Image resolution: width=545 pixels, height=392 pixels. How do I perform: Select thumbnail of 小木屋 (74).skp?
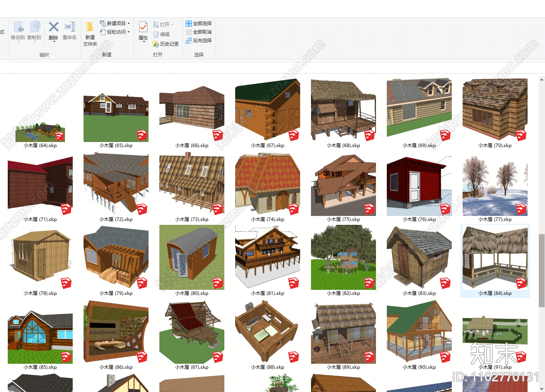click(x=268, y=184)
